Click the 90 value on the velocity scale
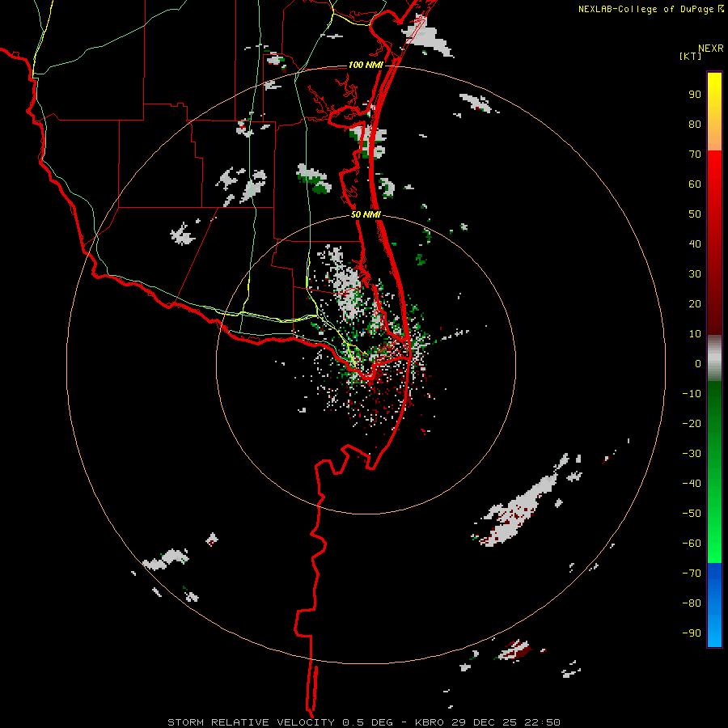 (695, 95)
